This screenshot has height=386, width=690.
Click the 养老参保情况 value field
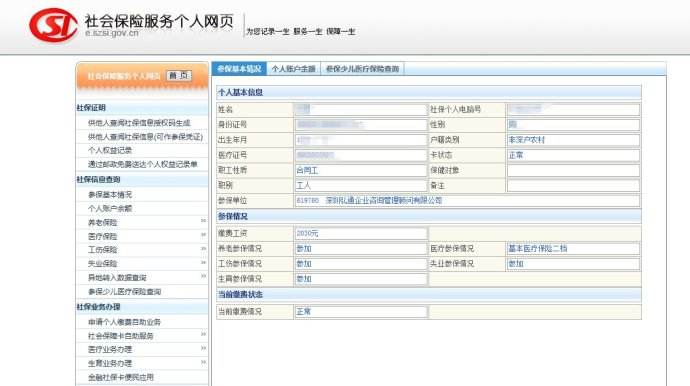pos(360,249)
